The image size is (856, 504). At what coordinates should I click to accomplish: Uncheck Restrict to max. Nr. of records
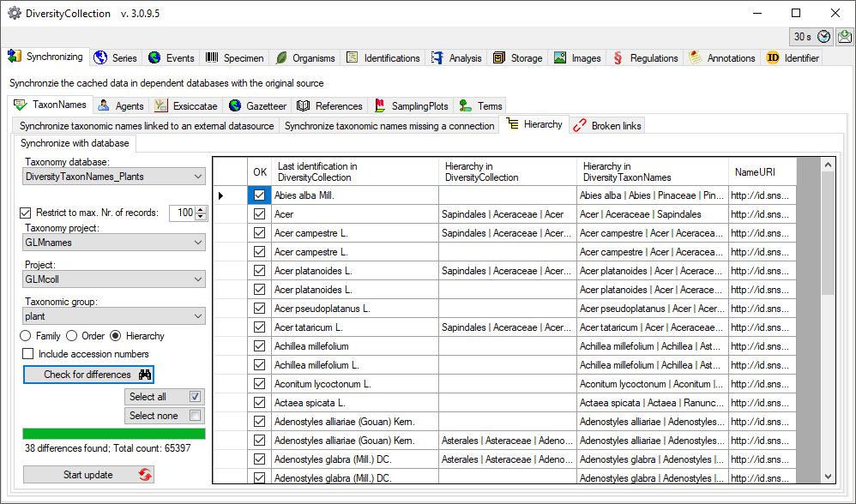coord(26,213)
